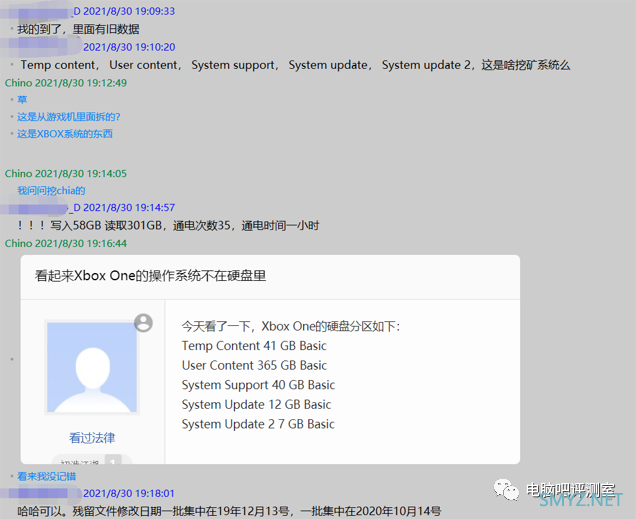Click message 写入58GB 读取301GB

coord(168,225)
